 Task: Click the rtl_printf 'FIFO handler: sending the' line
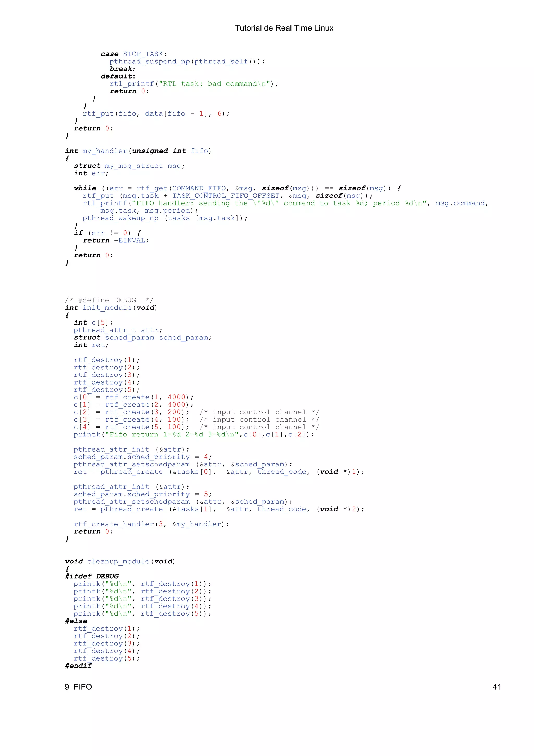[x=286, y=203]
